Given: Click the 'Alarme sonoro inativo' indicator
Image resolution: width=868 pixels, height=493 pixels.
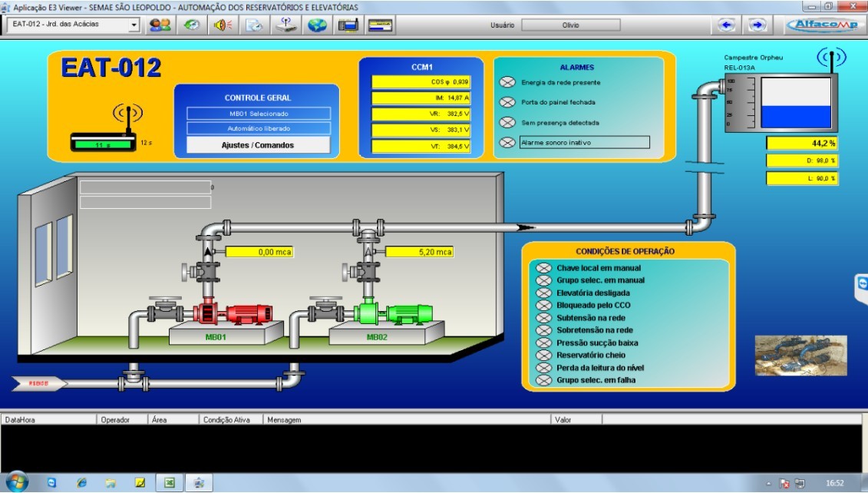Looking at the screenshot, I should pyautogui.click(x=507, y=142).
